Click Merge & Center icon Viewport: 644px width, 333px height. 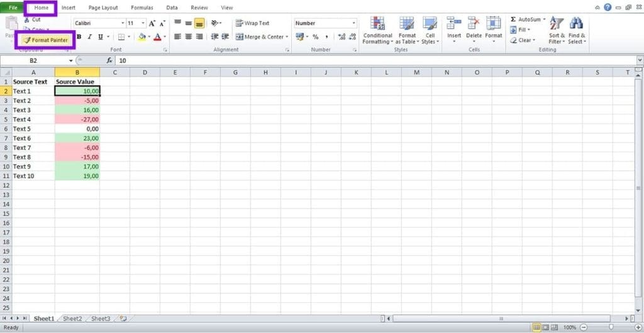pos(240,37)
